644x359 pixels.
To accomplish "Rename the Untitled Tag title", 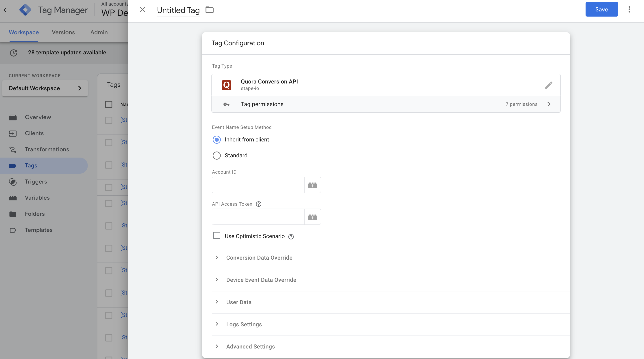I will (178, 10).
